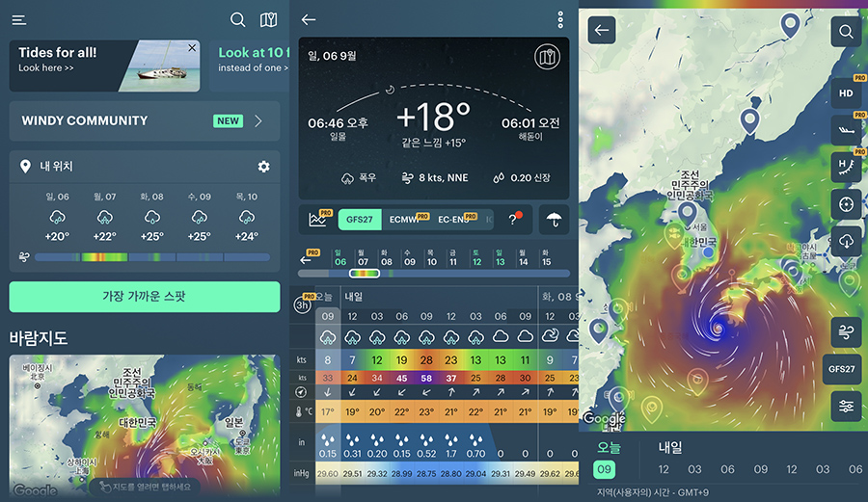This screenshot has height=502, width=868.
Task: Tap the cloud download offline icon
Action: (846, 241)
